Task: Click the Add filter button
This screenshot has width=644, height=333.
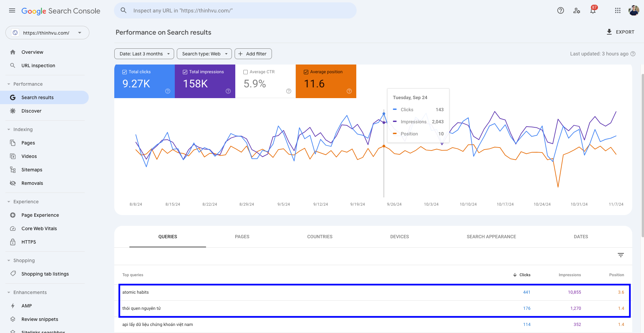Action: point(253,54)
